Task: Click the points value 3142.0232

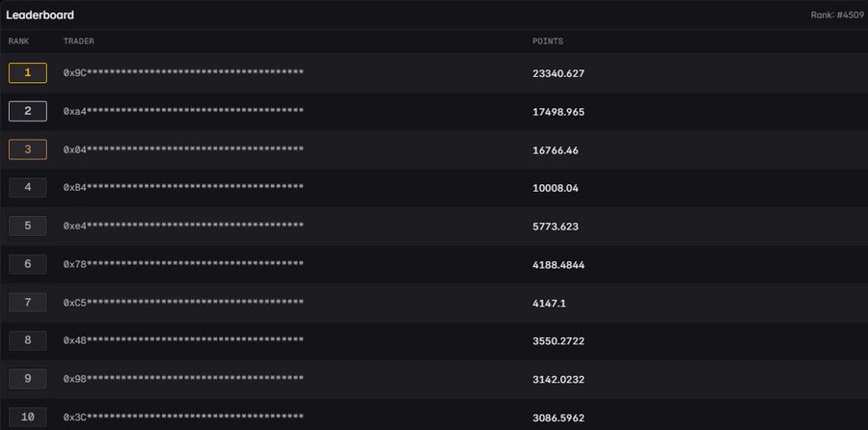Action: pos(558,380)
